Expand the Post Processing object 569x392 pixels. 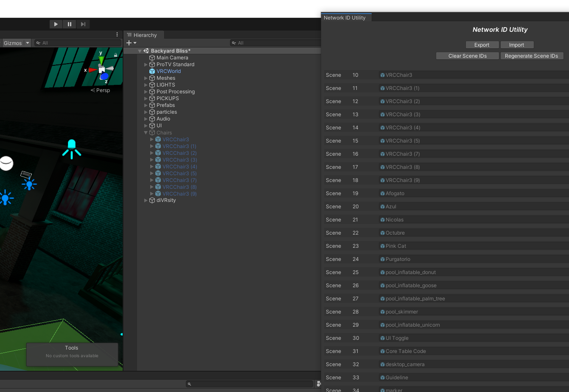(146, 92)
